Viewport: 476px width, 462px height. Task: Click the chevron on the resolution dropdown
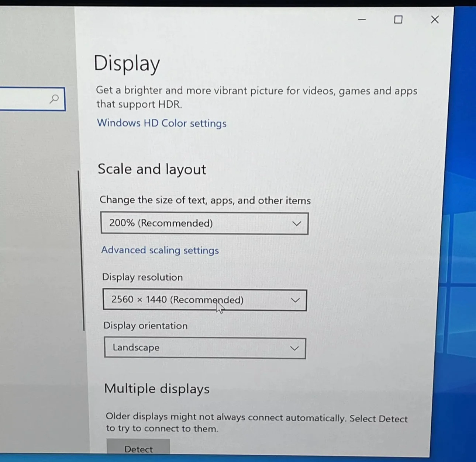295,300
